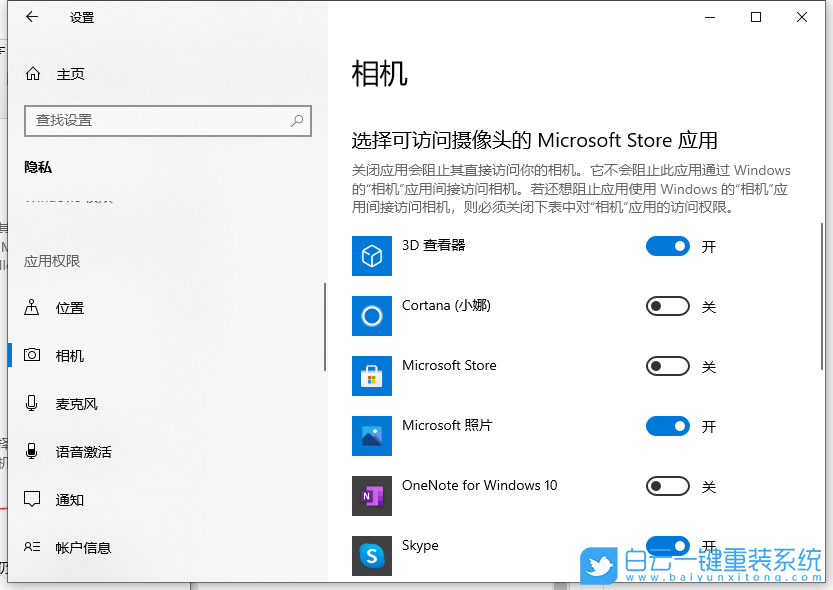Disable Microsoft 照片 camera access
This screenshot has width=833, height=590.
(667, 426)
